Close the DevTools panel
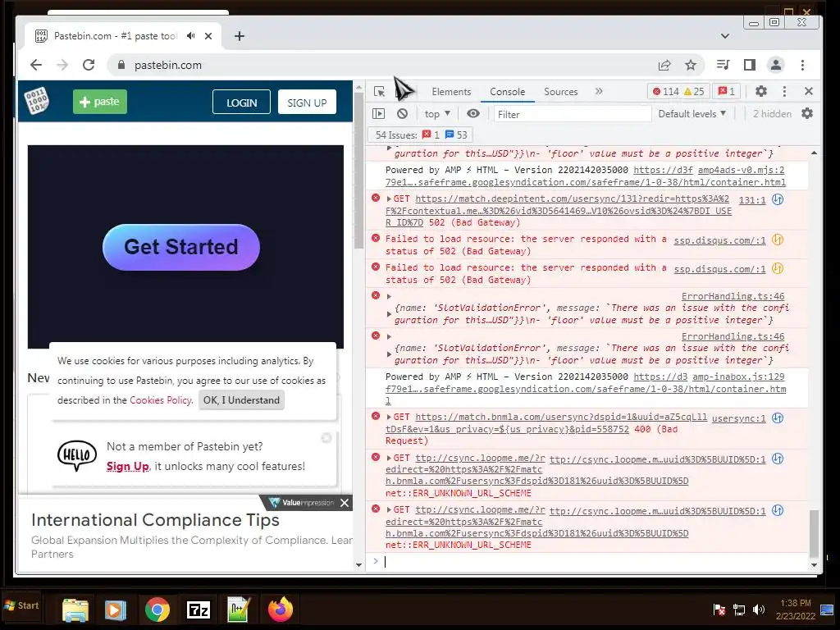 (x=809, y=91)
